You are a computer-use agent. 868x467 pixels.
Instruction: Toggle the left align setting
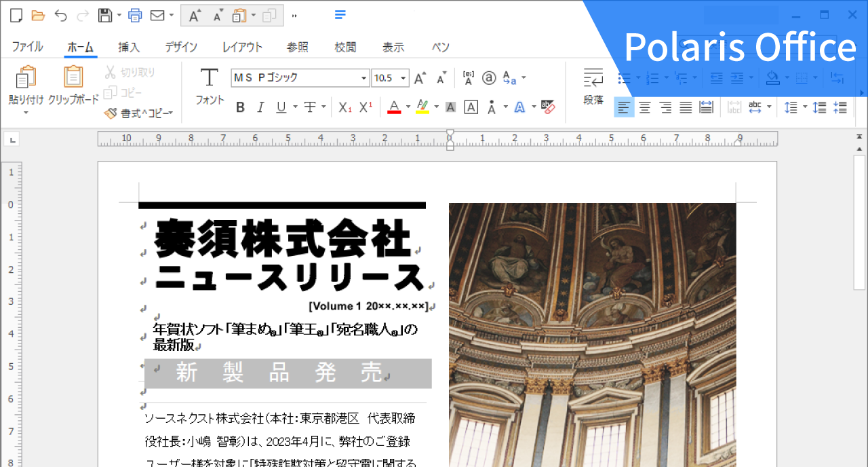(x=623, y=107)
